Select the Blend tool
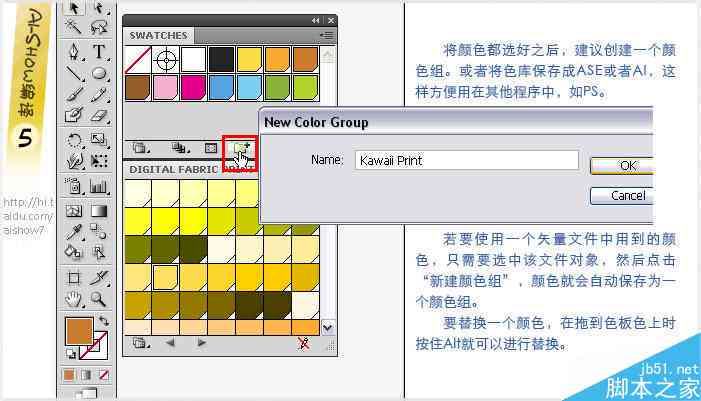Viewport: 701px width, 401px height. tap(99, 232)
